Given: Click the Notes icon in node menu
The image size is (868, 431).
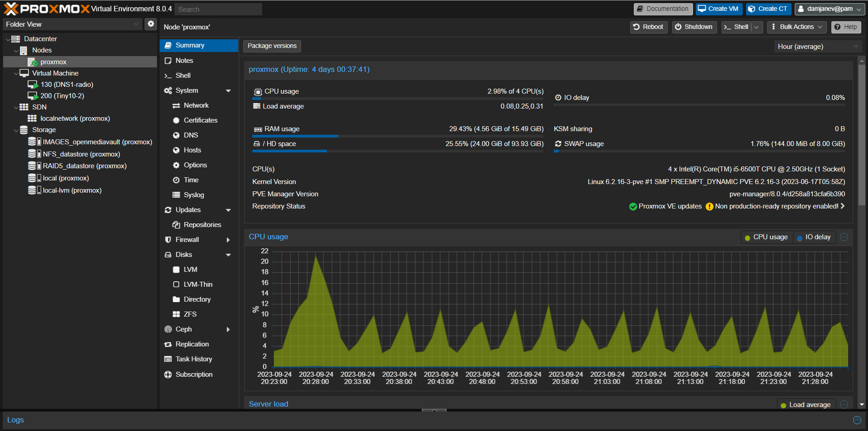Looking at the screenshot, I should tap(168, 61).
